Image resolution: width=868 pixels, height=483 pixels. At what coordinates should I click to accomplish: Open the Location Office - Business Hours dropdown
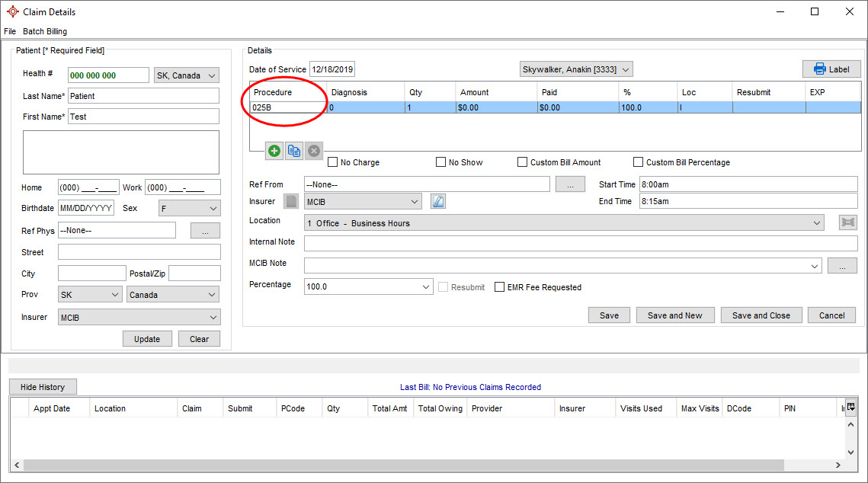(x=564, y=223)
